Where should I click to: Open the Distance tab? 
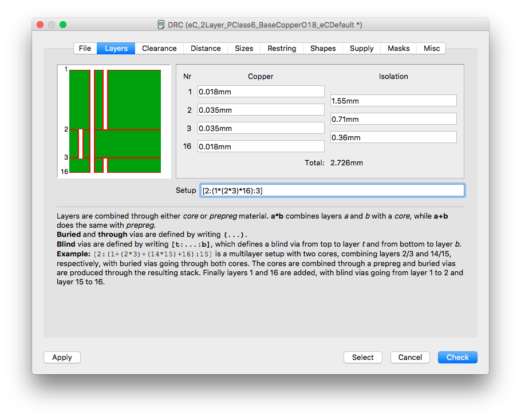pos(206,49)
